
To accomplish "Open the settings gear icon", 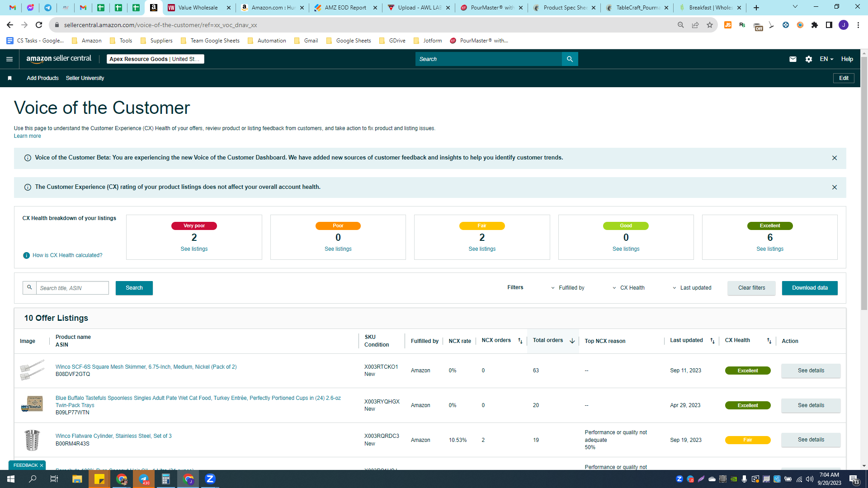I will tap(809, 59).
